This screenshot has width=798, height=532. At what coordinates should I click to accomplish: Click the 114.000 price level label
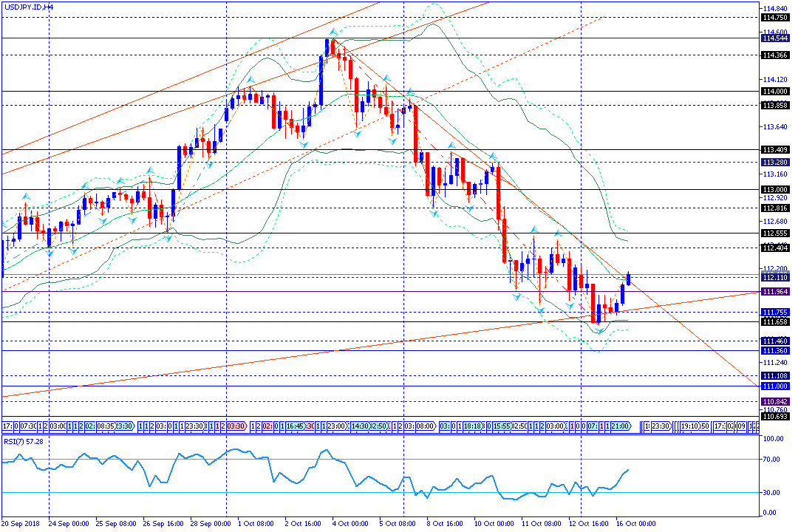pos(774,92)
